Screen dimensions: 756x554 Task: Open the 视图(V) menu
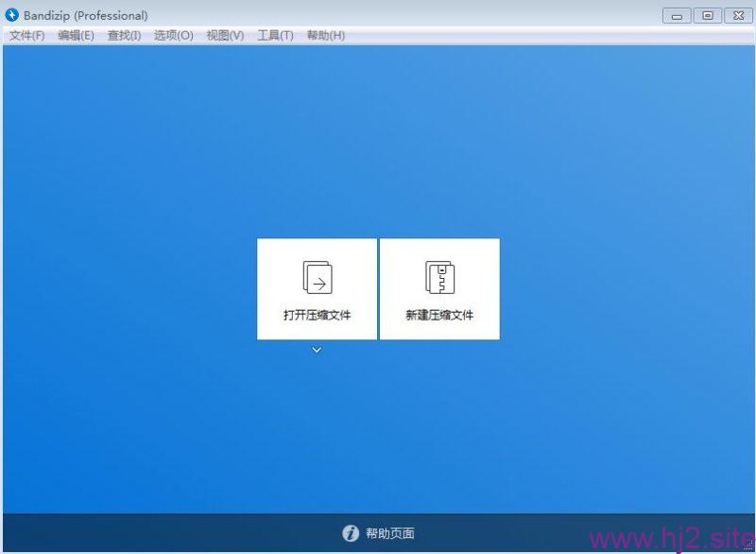(x=225, y=36)
